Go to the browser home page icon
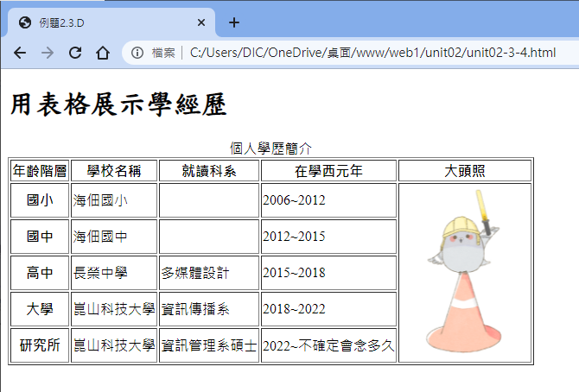The width and height of the screenshot is (579, 392). (x=103, y=54)
